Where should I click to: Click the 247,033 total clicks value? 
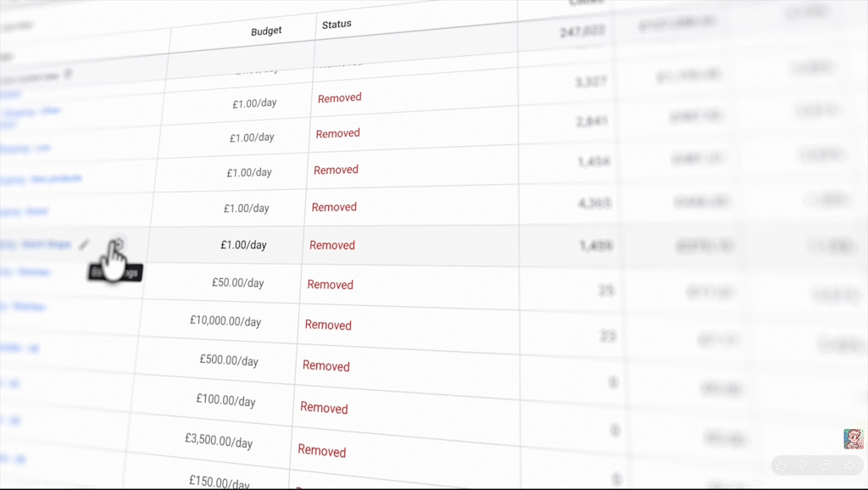pos(582,33)
